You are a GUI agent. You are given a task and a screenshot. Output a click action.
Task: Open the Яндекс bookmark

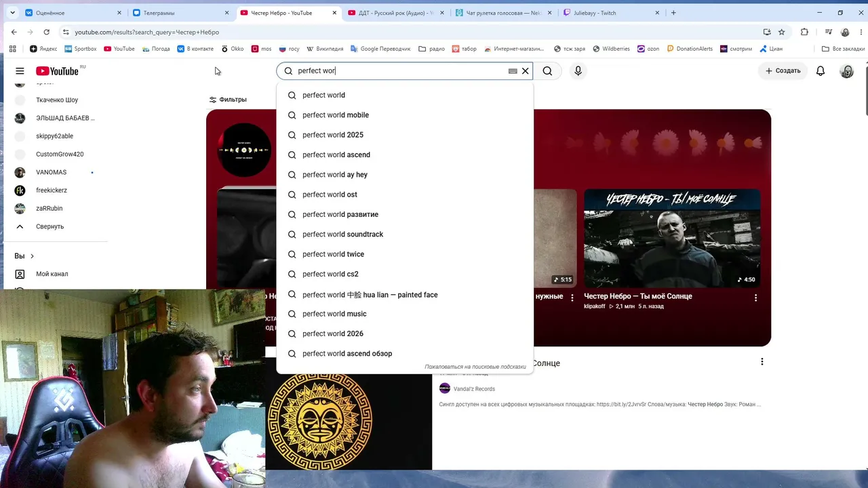(43, 49)
